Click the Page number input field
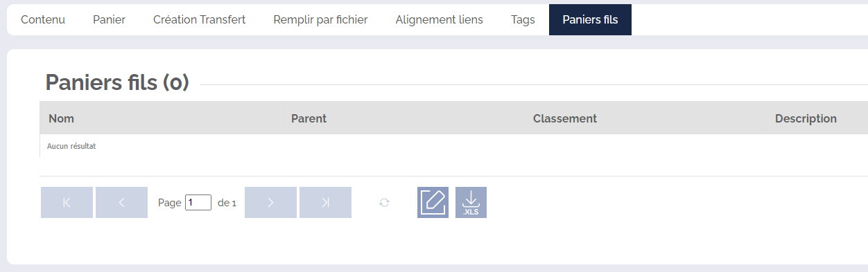Screen dimensions: 868x272 pyautogui.click(x=198, y=203)
